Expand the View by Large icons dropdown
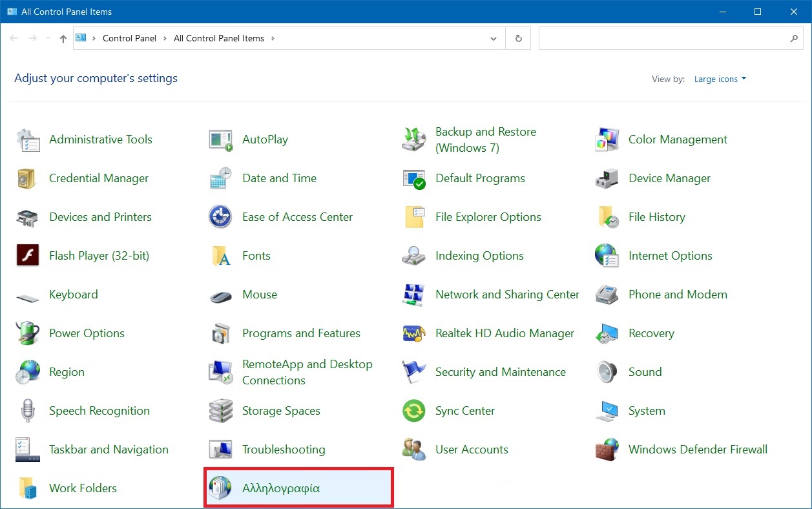The width and height of the screenshot is (812, 509). (x=720, y=79)
